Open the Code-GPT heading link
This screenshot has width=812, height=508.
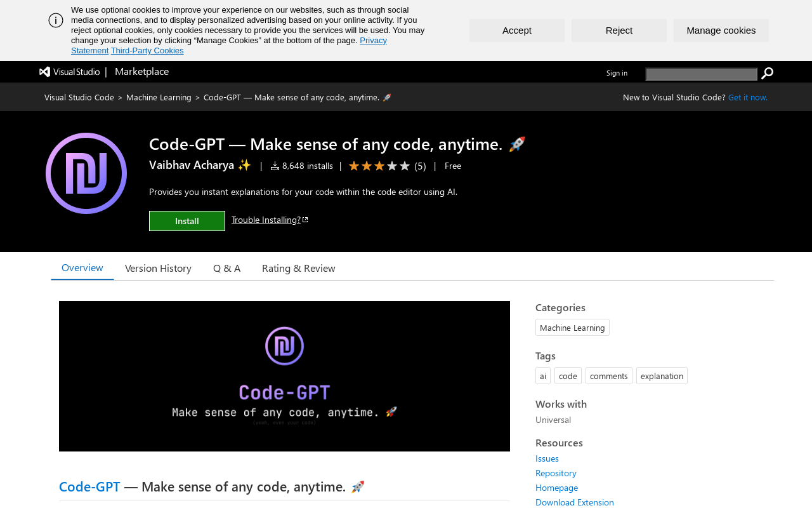pos(89,486)
